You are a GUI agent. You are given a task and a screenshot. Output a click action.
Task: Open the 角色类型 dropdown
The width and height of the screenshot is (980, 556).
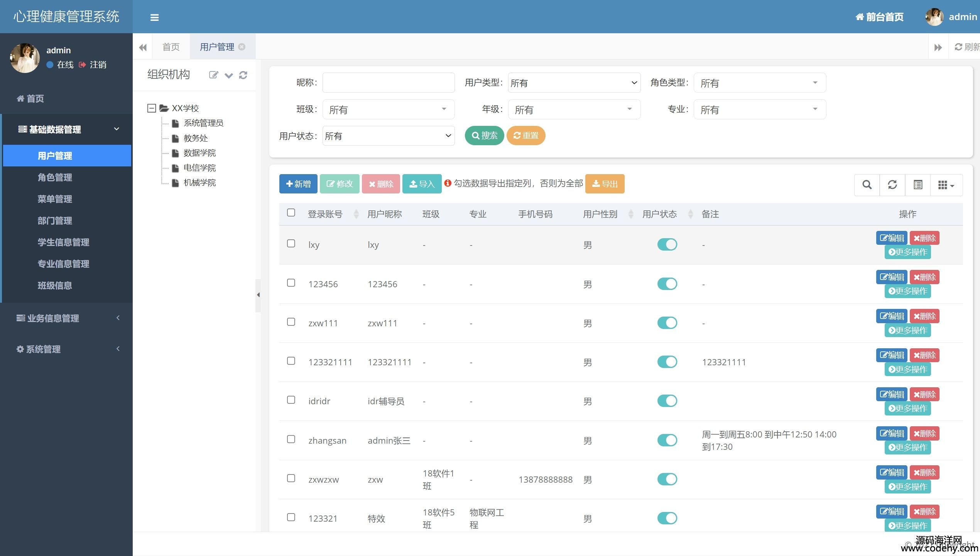(760, 83)
